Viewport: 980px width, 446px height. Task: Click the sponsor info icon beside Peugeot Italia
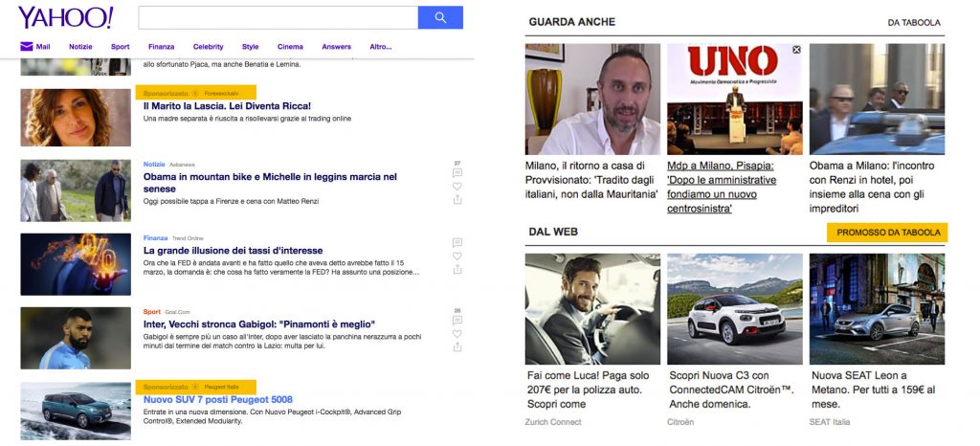(x=195, y=388)
